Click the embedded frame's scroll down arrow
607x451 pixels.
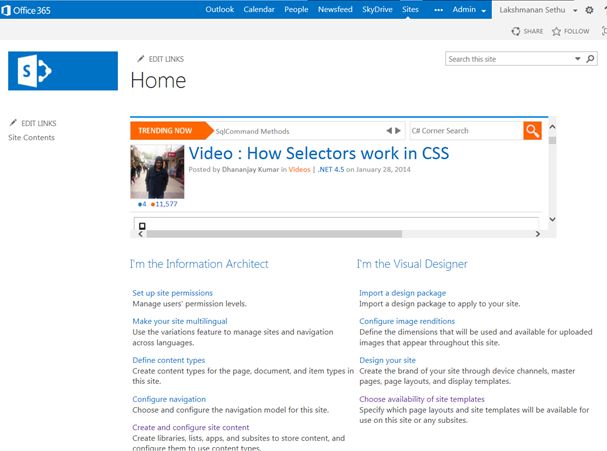point(552,219)
